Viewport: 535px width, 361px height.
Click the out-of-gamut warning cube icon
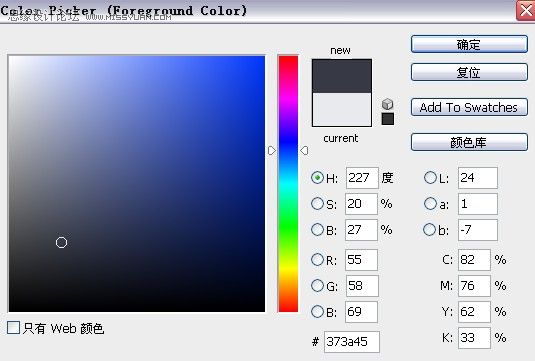[x=387, y=104]
